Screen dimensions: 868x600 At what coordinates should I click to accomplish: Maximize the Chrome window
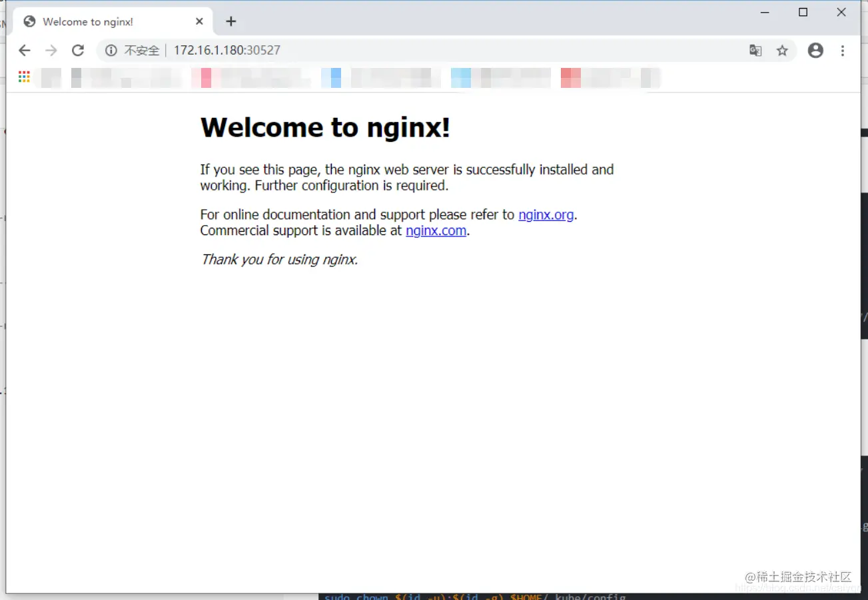(803, 13)
